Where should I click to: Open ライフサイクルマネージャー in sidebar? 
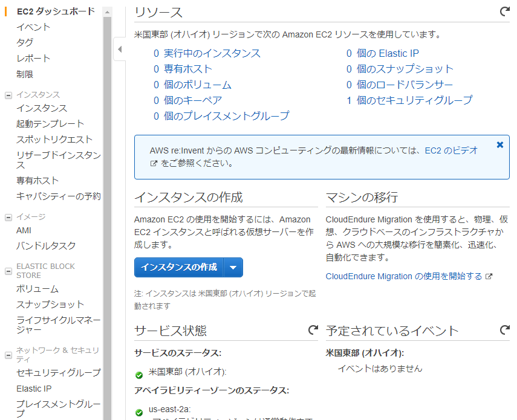tap(59, 325)
